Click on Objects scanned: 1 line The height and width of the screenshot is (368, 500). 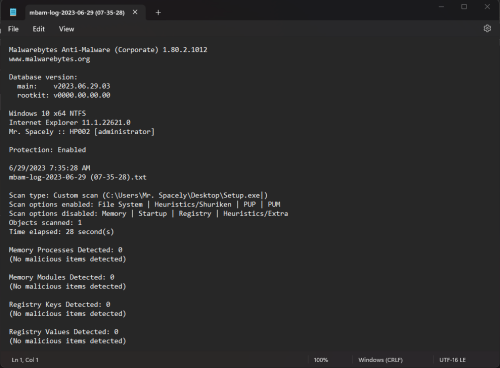click(x=45, y=223)
